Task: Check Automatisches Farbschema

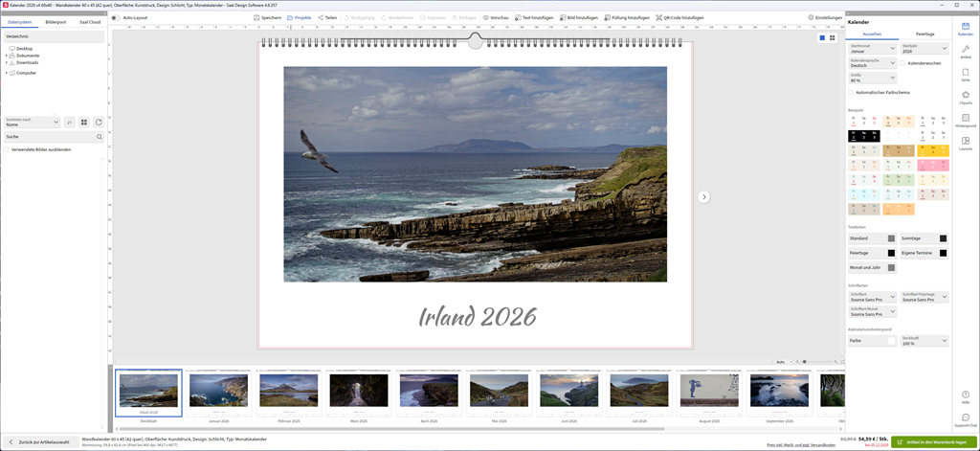Action: 851,92
